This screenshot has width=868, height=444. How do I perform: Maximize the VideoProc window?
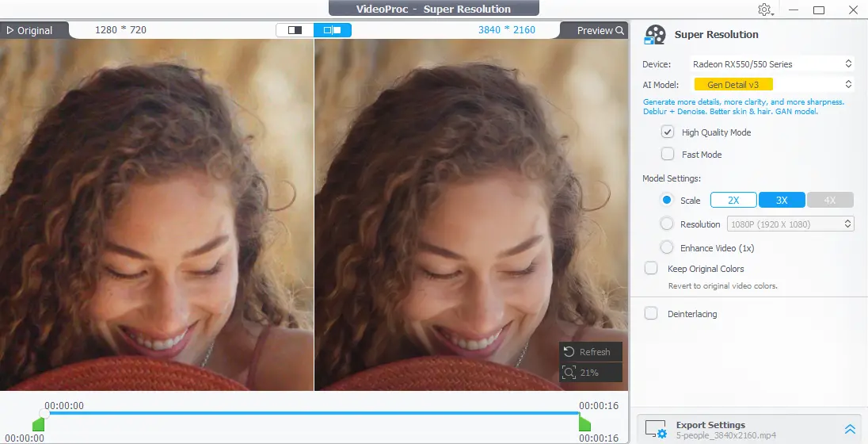coord(819,10)
